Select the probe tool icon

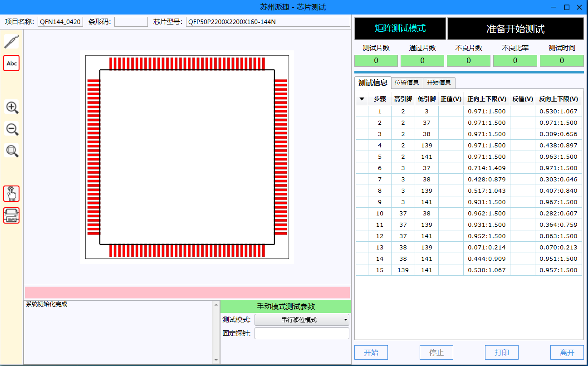(11, 41)
